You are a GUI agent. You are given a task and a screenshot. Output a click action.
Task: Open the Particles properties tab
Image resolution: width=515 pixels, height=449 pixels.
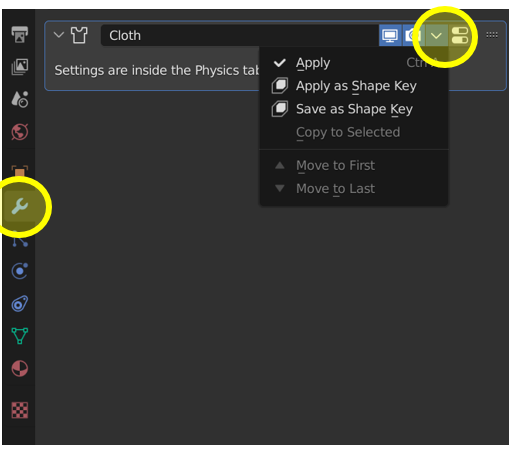[20, 241]
